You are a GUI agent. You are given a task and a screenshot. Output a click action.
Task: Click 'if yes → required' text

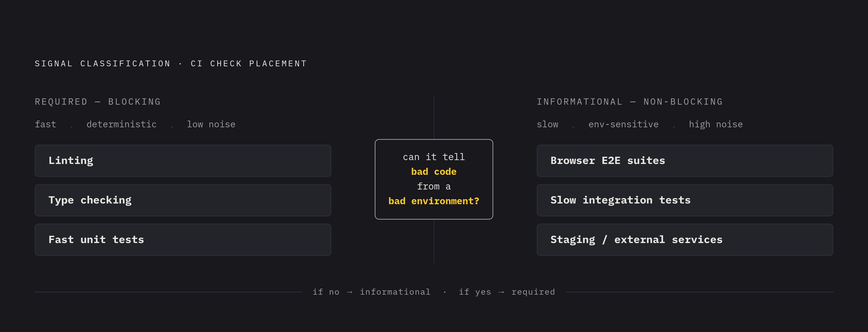[507, 292]
